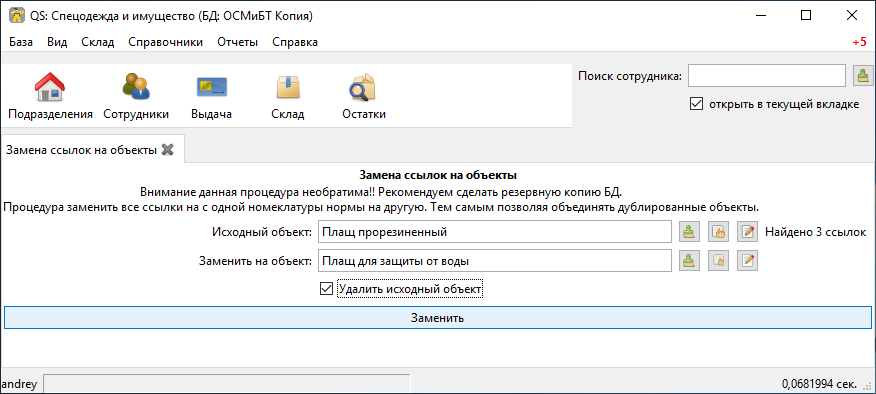Open the Отчеты menu
876x394 pixels.
point(237,42)
